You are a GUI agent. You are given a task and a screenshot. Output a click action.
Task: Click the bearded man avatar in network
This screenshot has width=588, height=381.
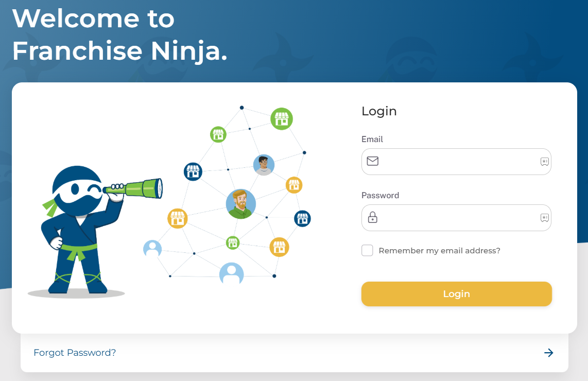coord(241,204)
